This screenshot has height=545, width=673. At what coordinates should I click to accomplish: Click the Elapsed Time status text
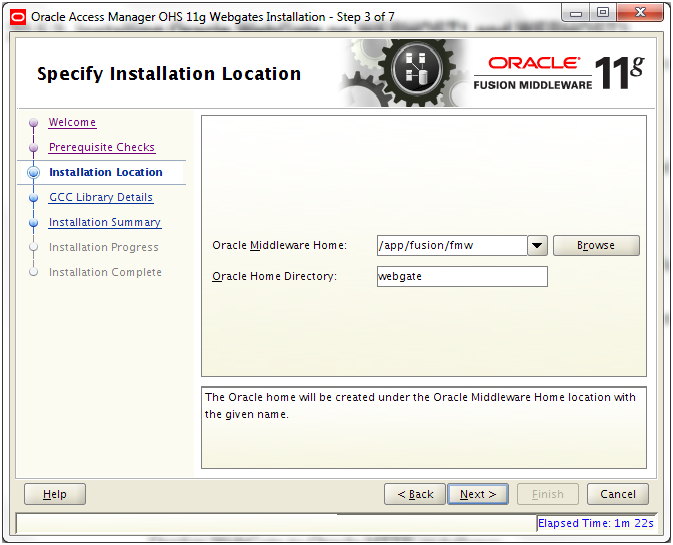(596, 523)
